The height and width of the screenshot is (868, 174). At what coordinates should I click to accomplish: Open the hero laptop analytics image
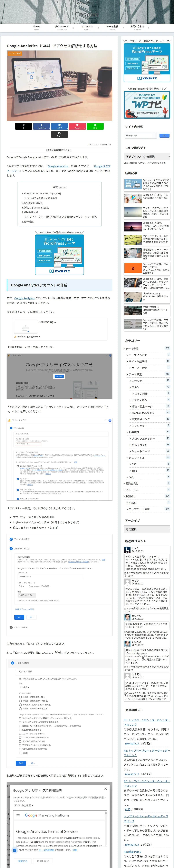click(x=59, y=86)
